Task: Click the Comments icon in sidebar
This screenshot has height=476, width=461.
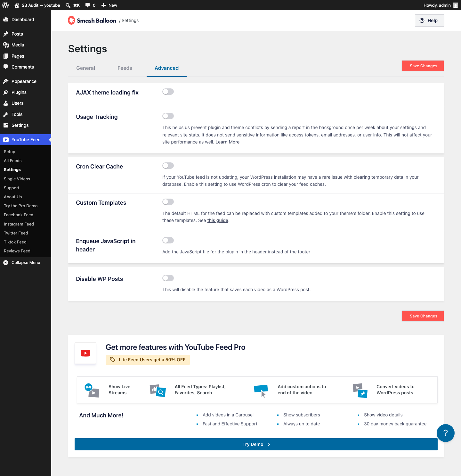Action: pos(6,67)
